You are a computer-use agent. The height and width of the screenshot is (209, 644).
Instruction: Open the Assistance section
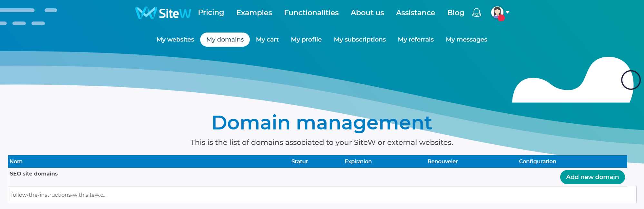(415, 13)
